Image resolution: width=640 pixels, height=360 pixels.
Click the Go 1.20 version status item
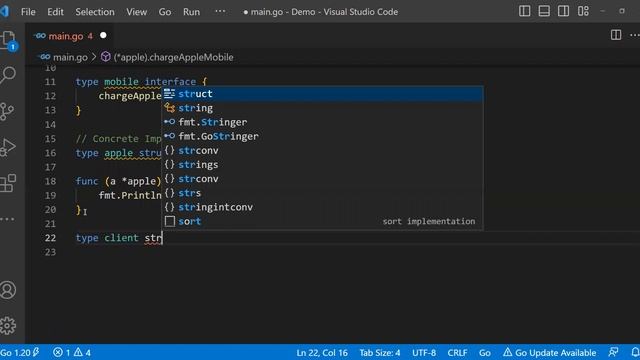point(20,352)
